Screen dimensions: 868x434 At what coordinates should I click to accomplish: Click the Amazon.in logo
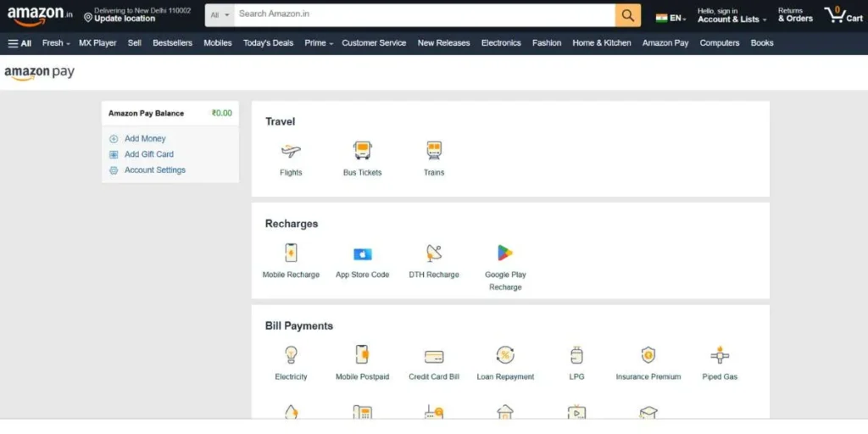pyautogui.click(x=40, y=15)
